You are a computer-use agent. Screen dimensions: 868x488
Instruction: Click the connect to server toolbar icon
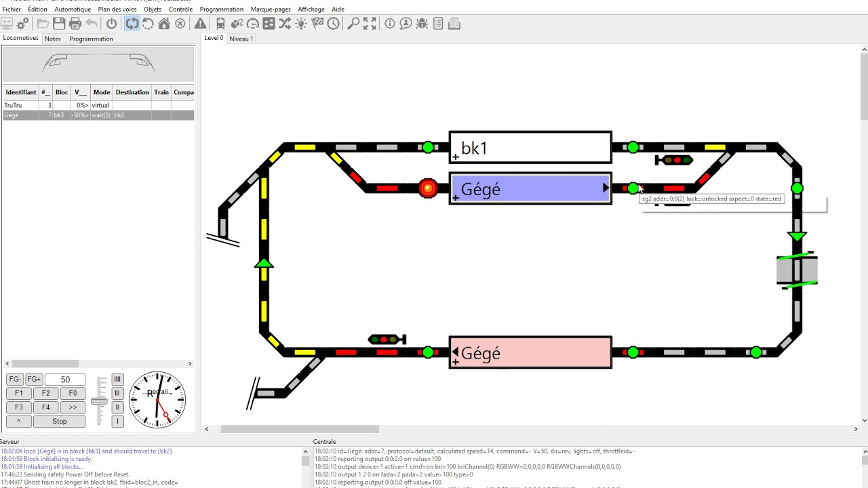coord(7,24)
